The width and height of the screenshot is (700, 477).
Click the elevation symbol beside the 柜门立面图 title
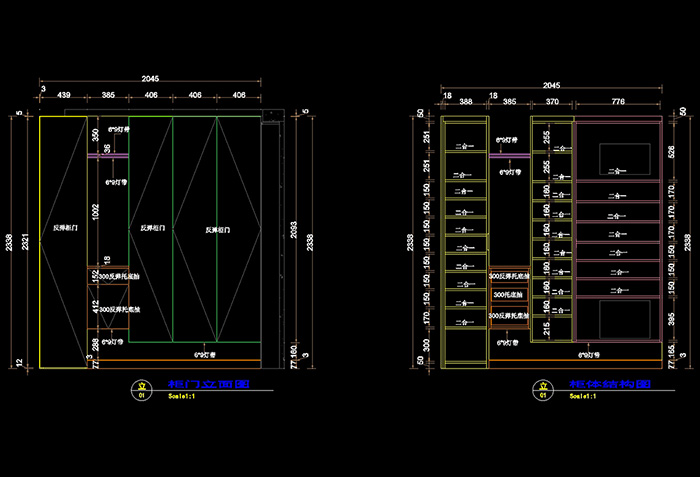pyautogui.click(x=141, y=388)
